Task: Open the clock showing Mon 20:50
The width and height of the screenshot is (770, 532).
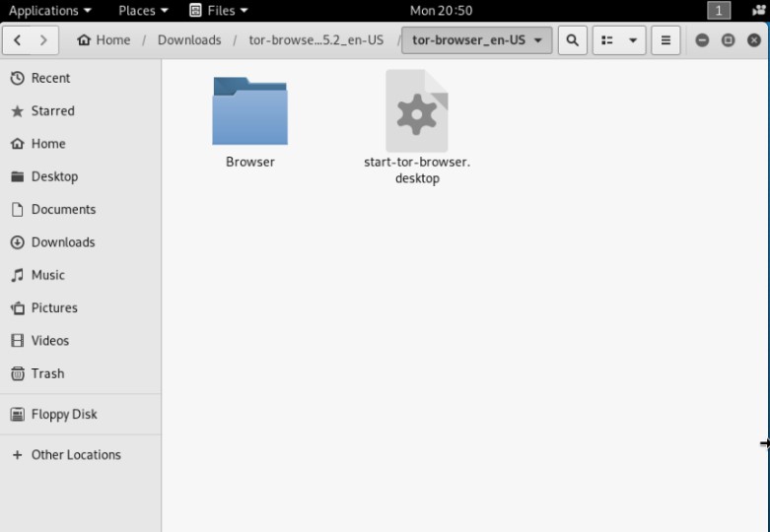Action: 441,10
